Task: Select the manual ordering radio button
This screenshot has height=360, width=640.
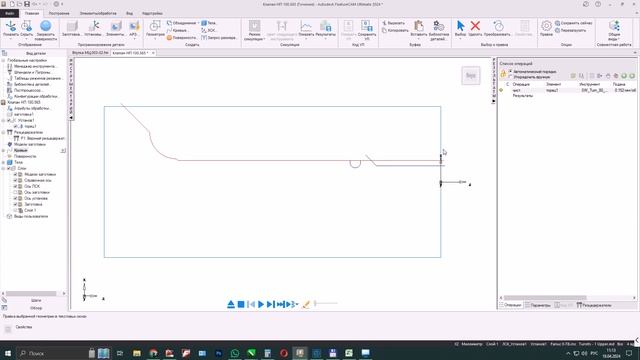Action: [x=510, y=77]
